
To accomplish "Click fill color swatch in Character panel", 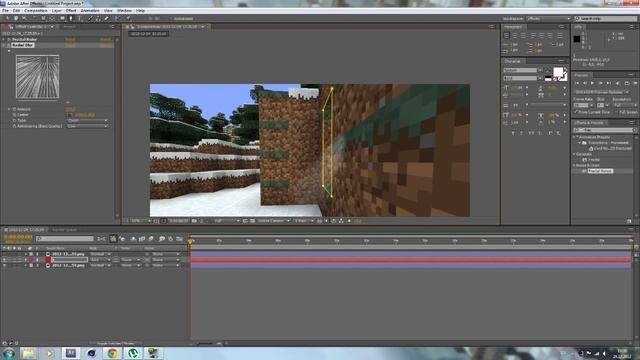I will [558, 72].
